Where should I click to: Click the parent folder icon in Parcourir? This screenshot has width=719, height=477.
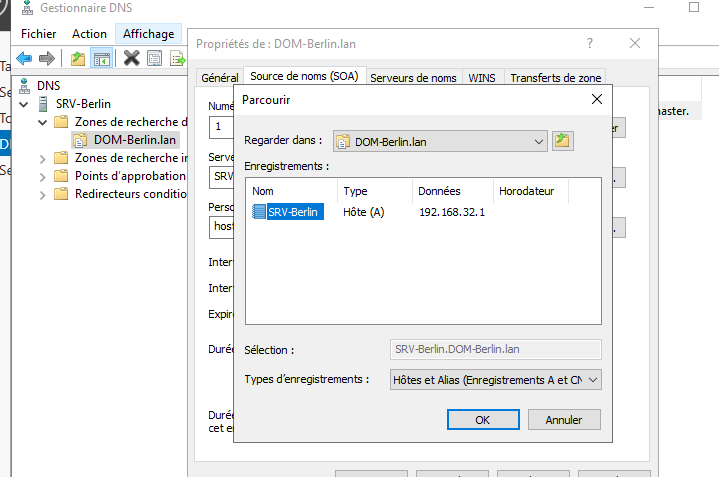point(563,141)
